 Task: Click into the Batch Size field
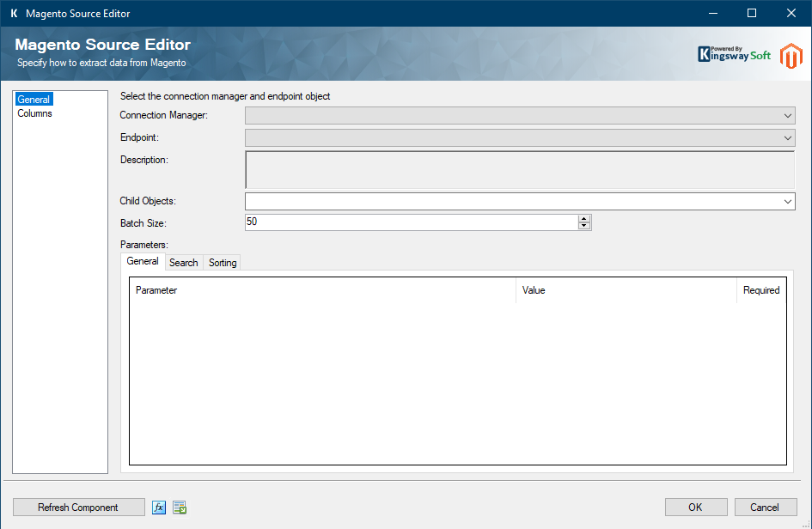pos(412,222)
